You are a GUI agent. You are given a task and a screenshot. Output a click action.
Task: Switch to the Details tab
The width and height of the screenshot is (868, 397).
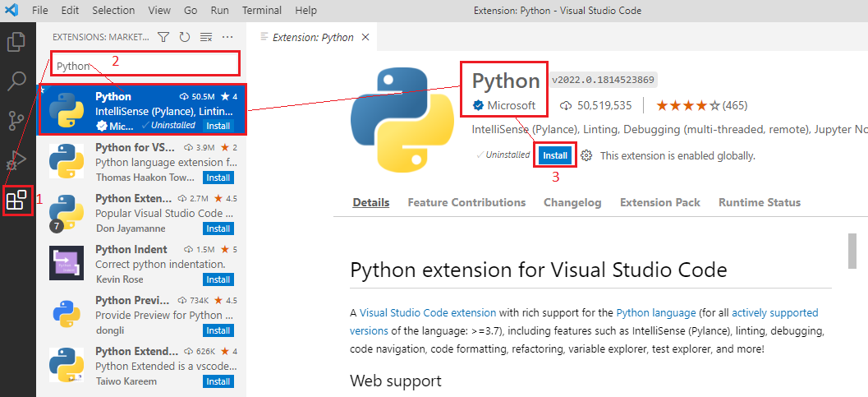371,203
